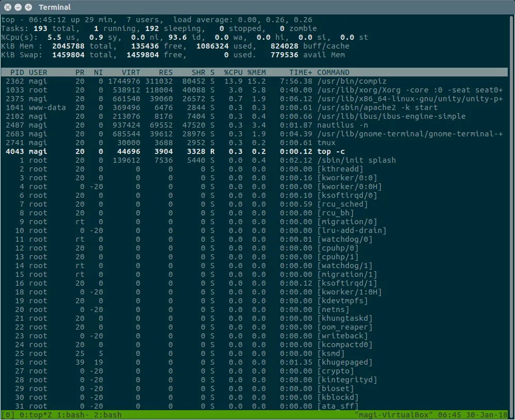
Task: Switch to tmux window 0:top
Action: (x=35, y=415)
